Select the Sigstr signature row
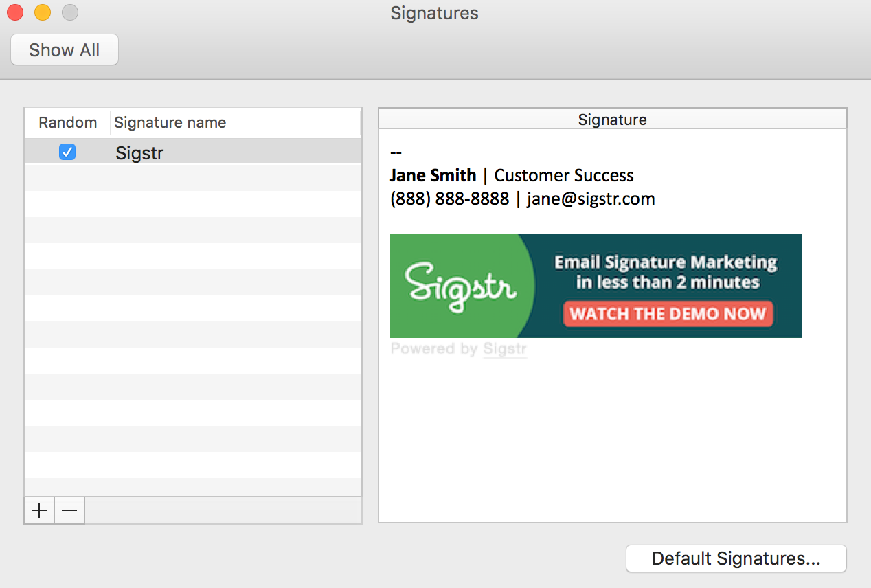 click(x=193, y=152)
